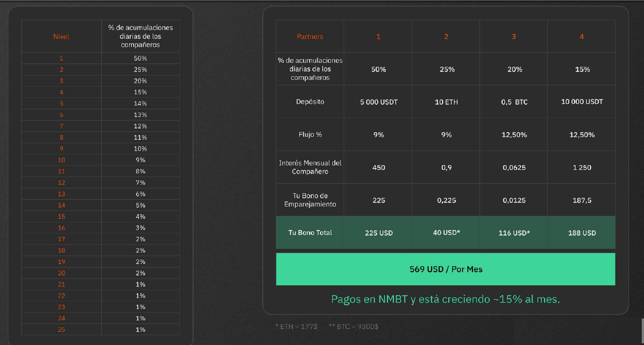This screenshot has height=345, width=644.
Task: Select the 2% value in level 17 row
Action: [x=141, y=239]
